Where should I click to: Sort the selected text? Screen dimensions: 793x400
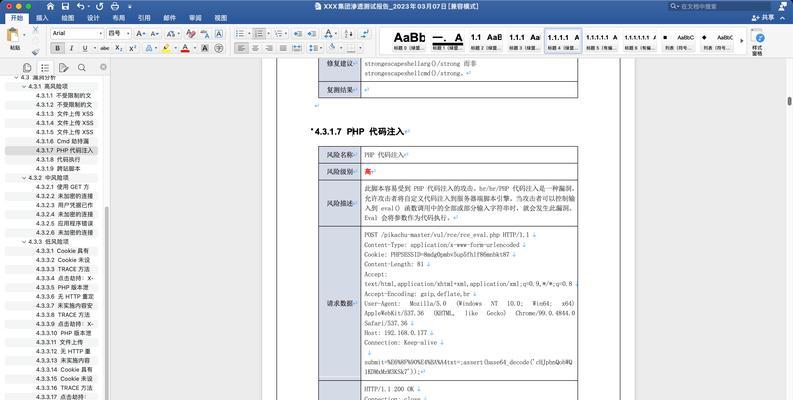(x=348, y=33)
